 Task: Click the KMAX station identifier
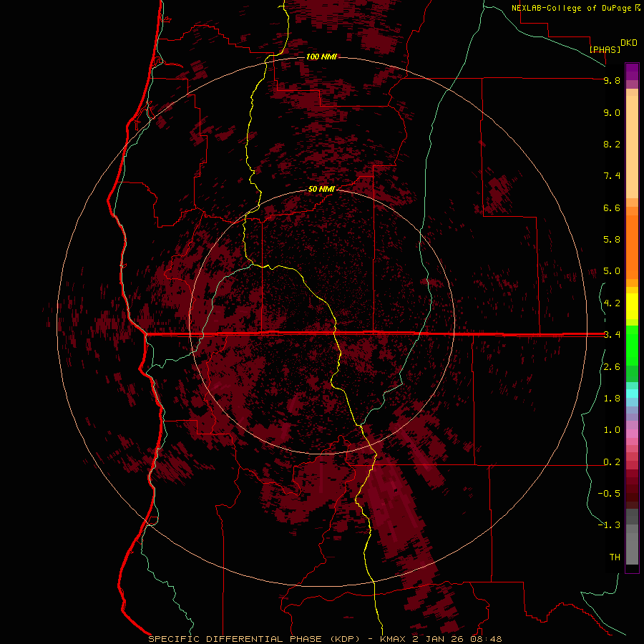[x=393, y=639]
